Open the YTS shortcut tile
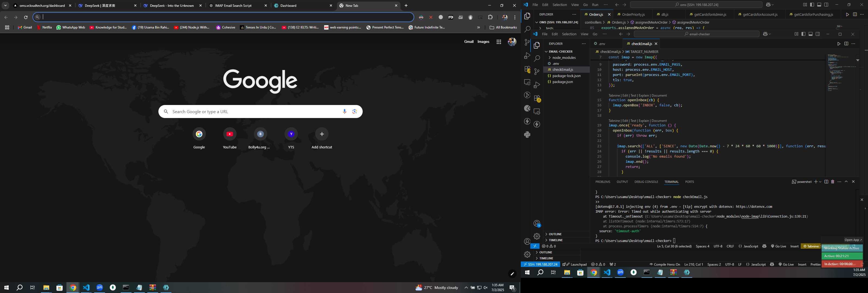 tap(291, 139)
